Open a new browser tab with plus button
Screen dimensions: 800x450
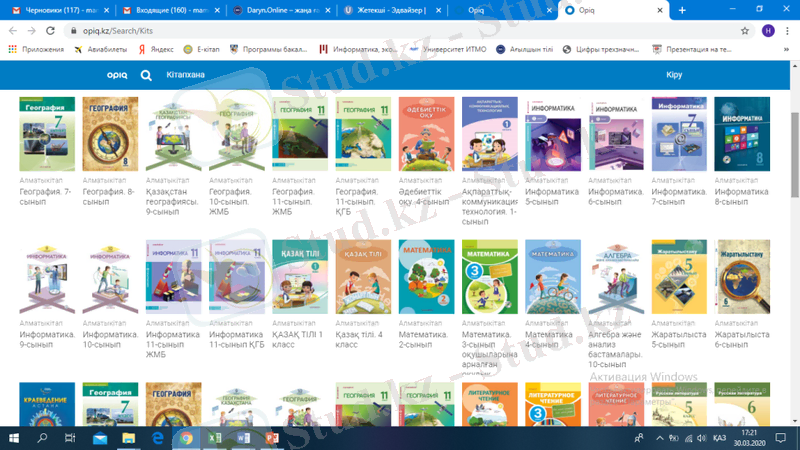click(x=682, y=10)
